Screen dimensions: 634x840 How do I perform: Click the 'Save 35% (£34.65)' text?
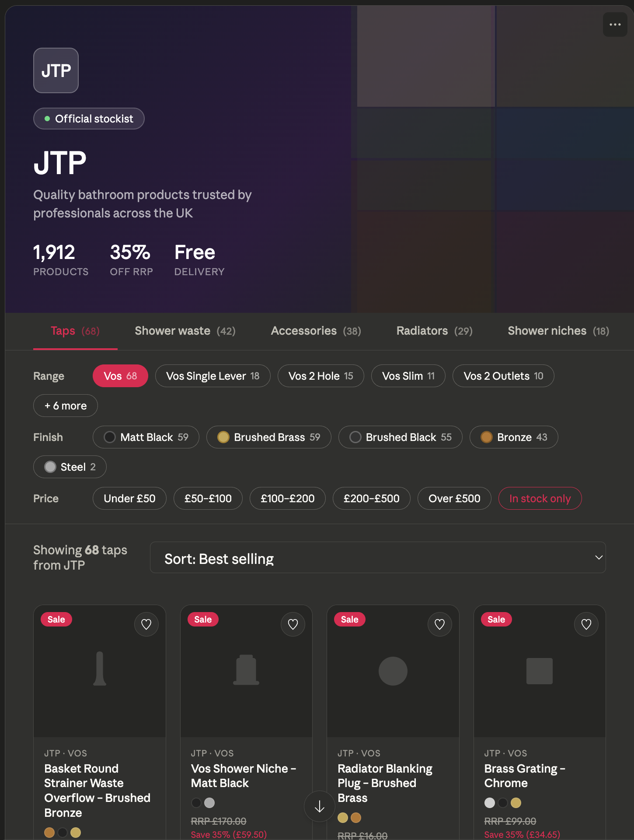click(x=522, y=834)
